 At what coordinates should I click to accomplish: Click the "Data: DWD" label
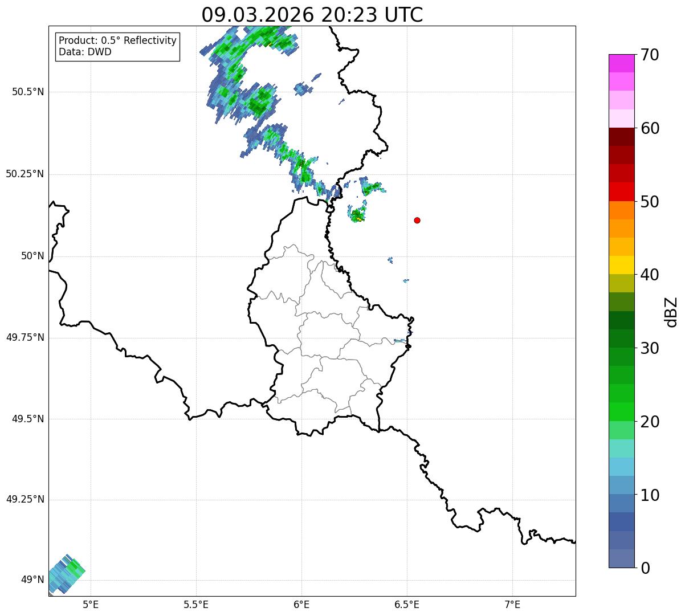[x=85, y=52]
